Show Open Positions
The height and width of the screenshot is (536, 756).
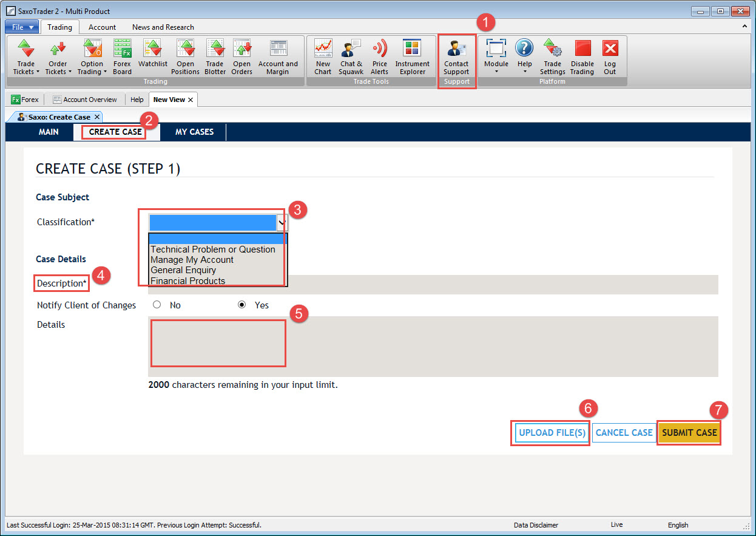tap(185, 57)
